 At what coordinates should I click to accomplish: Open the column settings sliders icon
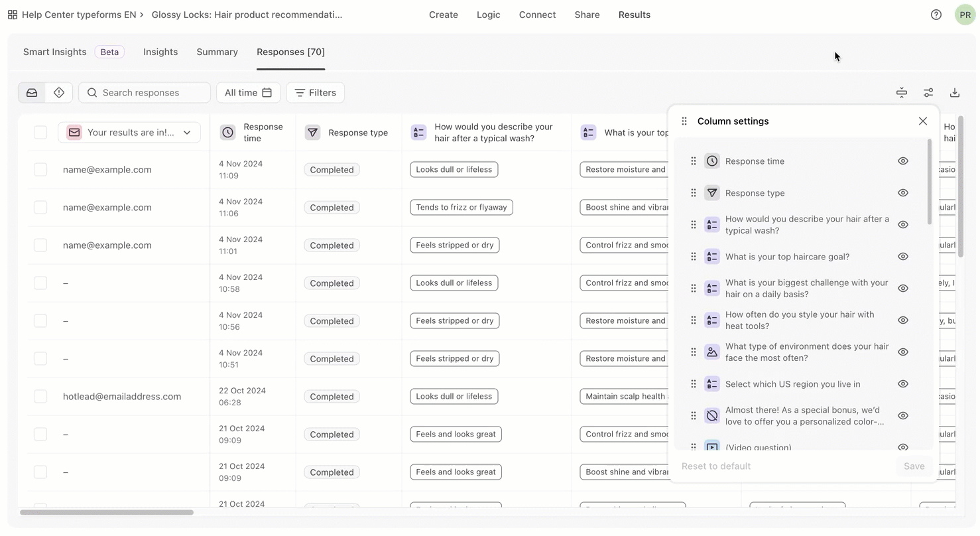coord(928,93)
